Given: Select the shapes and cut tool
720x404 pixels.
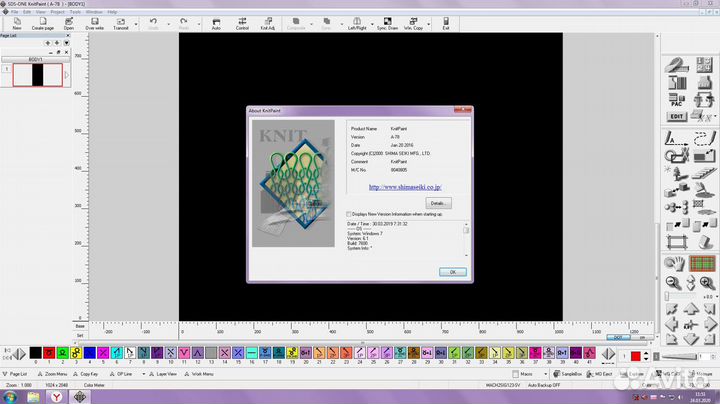Looking at the screenshot, I should [676, 156].
